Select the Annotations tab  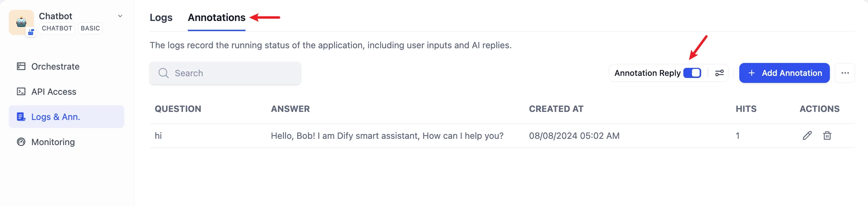pyautogui.click(x=216, y=17)
